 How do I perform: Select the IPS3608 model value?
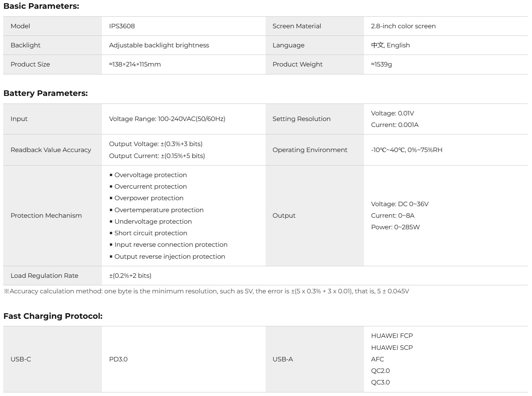click(x=122, y=26)
